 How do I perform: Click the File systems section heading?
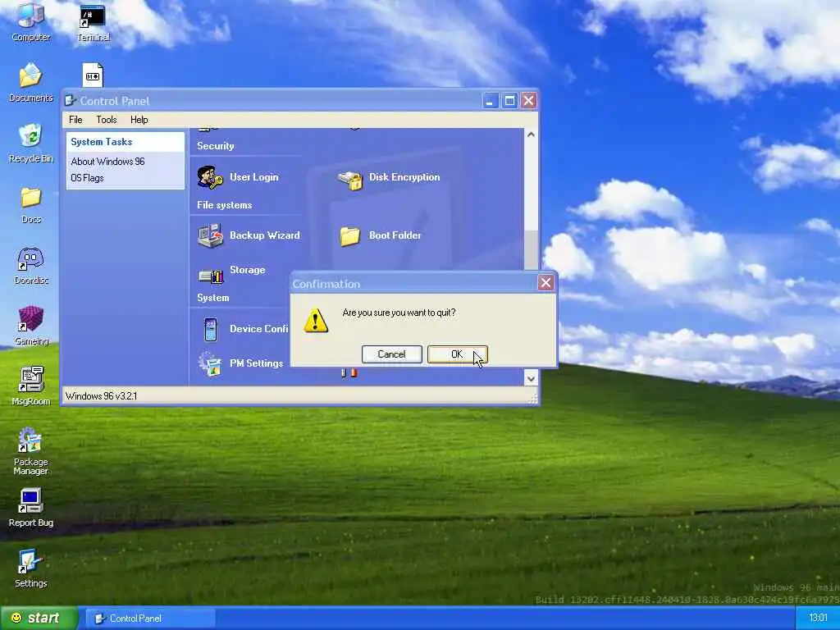click(225, 205)
